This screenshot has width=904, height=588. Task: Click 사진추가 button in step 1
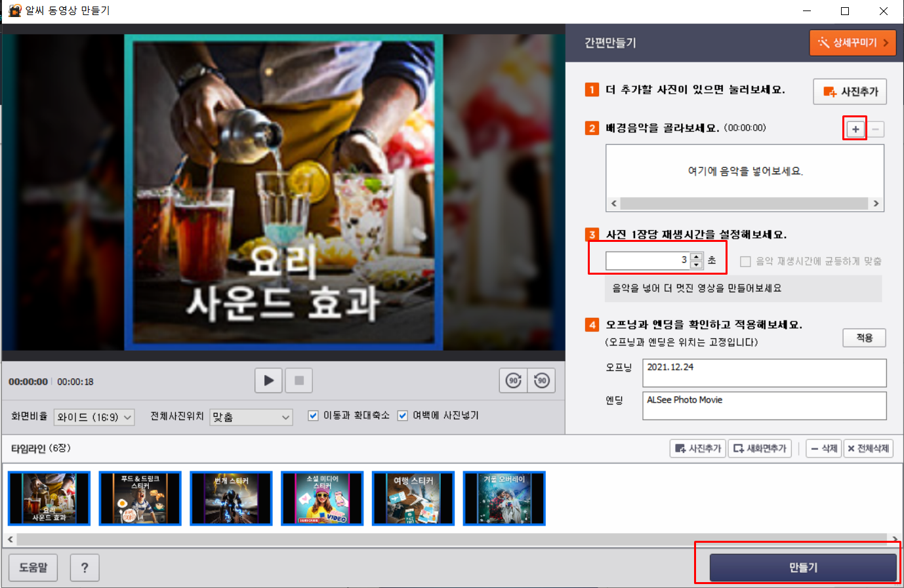[850, 92]
